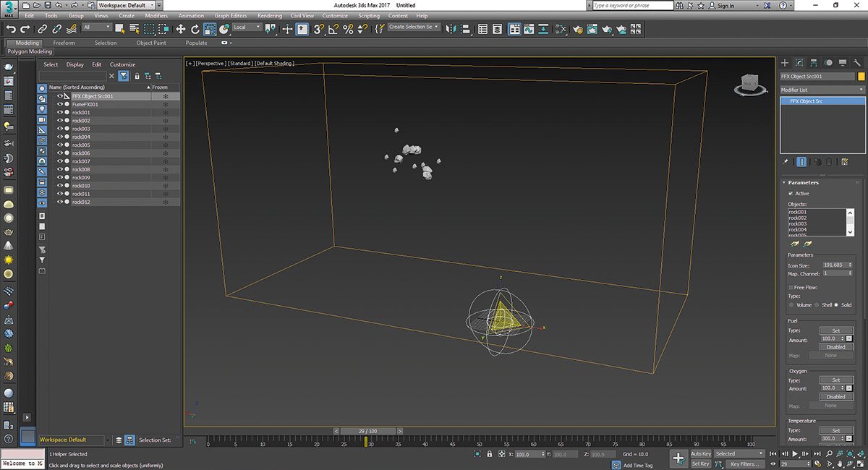Viewport: 868px width, 470px height.
Task: Open the Rendering menu
Action: pyautogui.click(x=270, y=15)
